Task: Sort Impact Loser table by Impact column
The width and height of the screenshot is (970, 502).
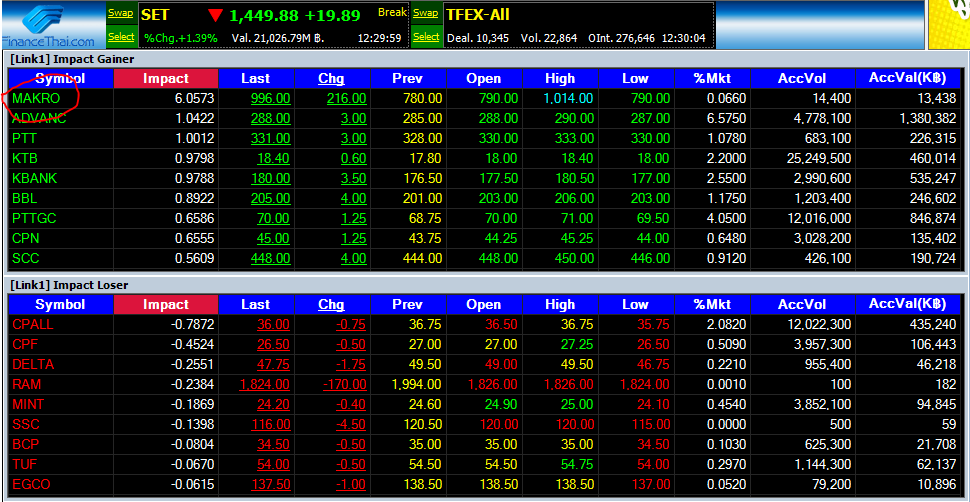Action: click(x=166, y=305)
